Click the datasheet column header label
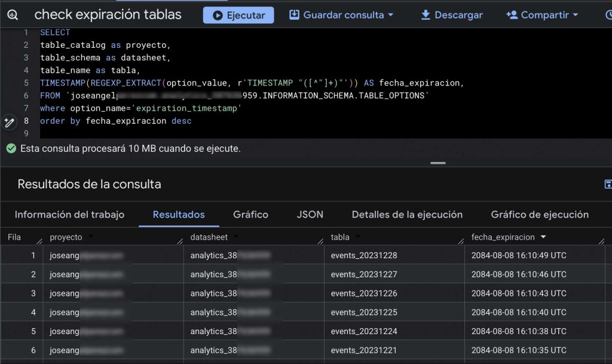612x364 pixels. (209, 237)
